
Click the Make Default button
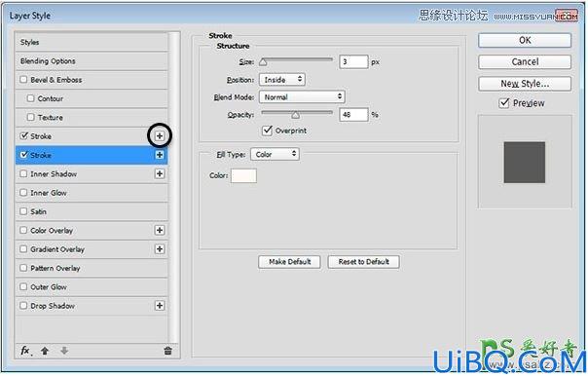click(289, 262)
